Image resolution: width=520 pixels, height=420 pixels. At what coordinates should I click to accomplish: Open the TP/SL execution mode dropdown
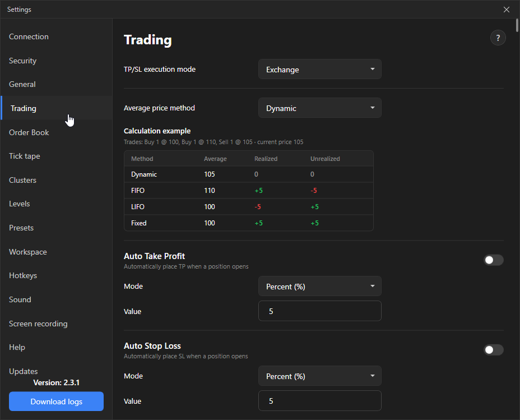coord(320,70)
